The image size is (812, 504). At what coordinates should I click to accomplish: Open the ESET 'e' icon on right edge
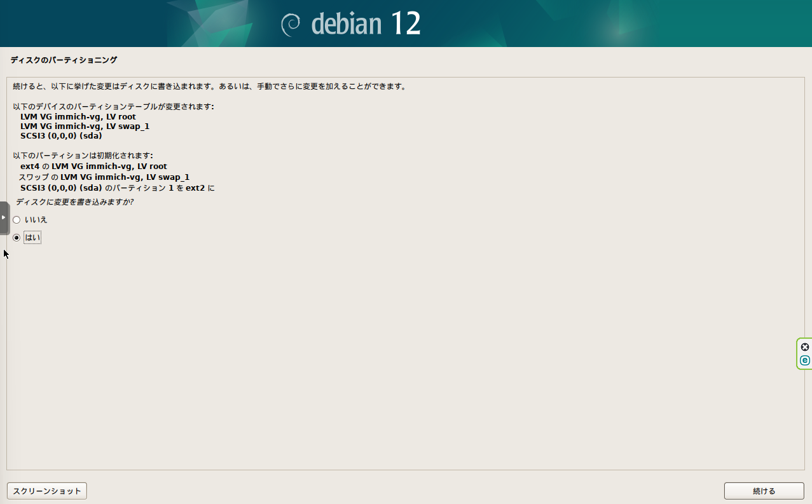(805, 360)
